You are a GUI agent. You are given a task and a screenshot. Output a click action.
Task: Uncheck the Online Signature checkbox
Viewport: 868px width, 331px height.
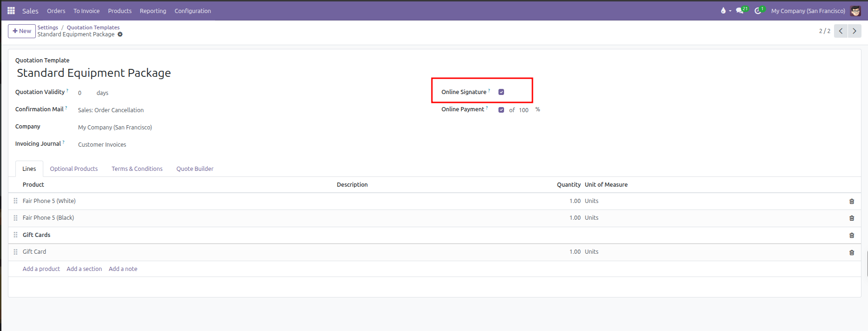(x=501, y=92)
